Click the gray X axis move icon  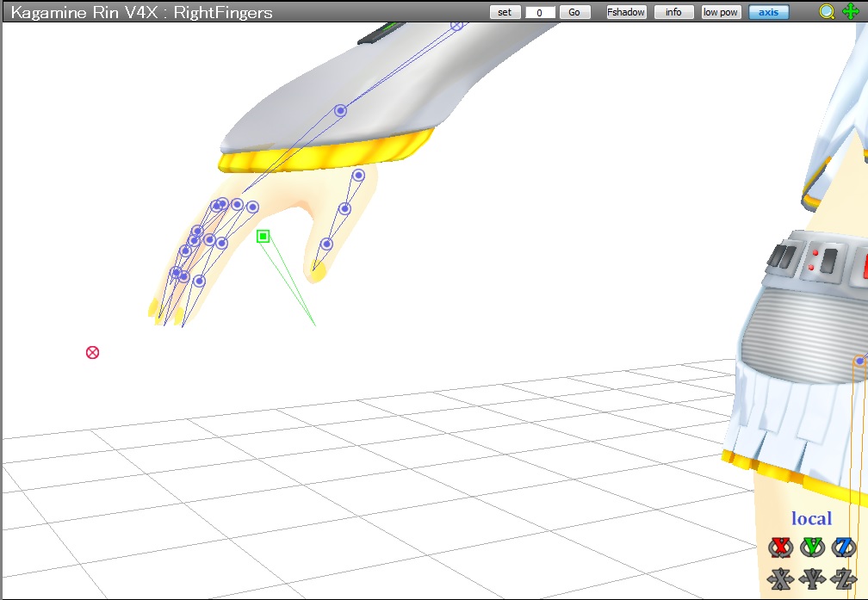coord(780,579)
